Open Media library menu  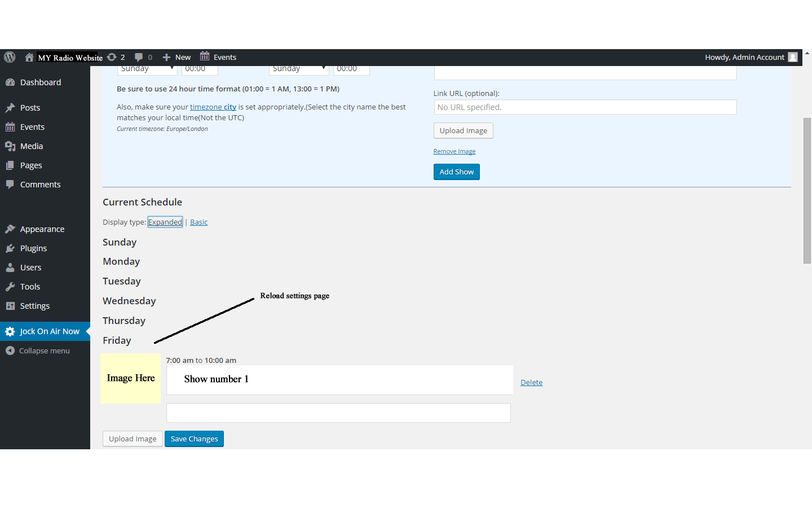coord(32,146)
